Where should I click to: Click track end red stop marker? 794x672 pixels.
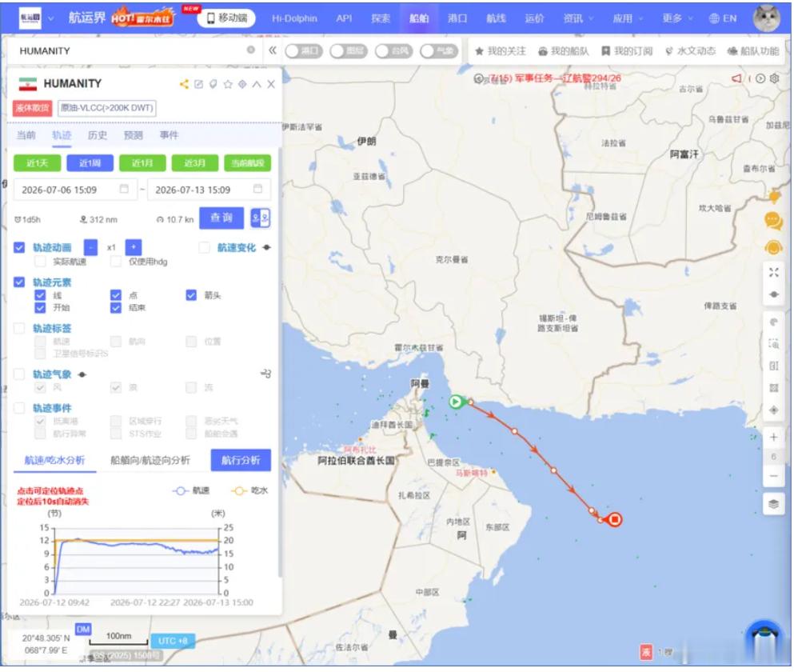click(x=615, y=519)
